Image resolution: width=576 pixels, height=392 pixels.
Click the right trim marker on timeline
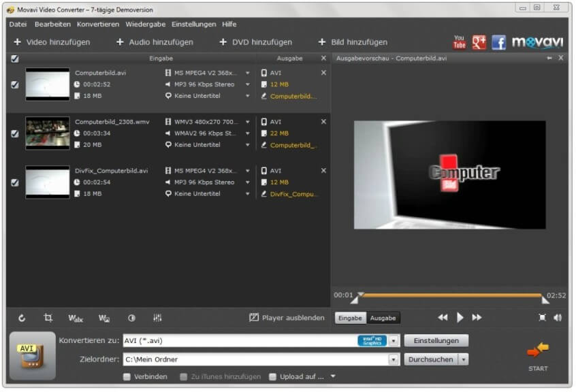pyautogui.click(x=545, y=300)
